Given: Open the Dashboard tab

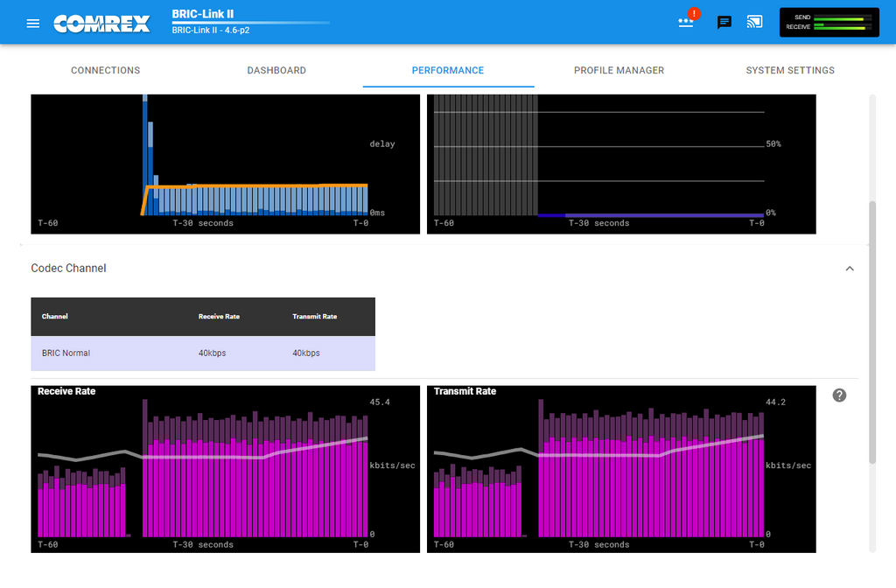Looking at the screenshot, I should [x=276, y=70].
